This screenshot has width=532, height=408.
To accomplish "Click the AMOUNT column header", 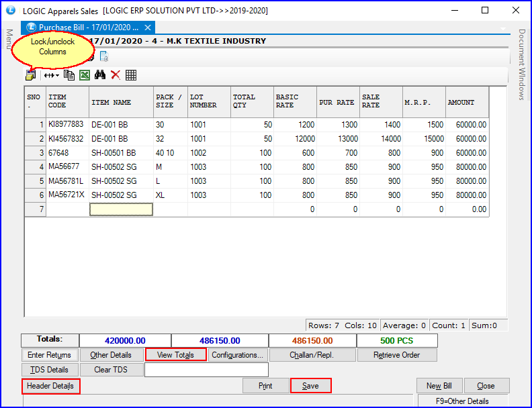I will coord(468,102).
